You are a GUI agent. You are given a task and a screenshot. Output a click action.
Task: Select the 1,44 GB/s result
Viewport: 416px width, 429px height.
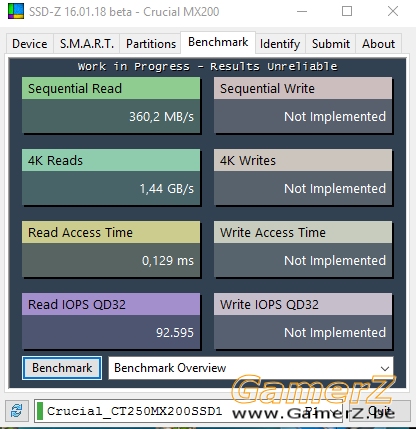click(167, 189)
